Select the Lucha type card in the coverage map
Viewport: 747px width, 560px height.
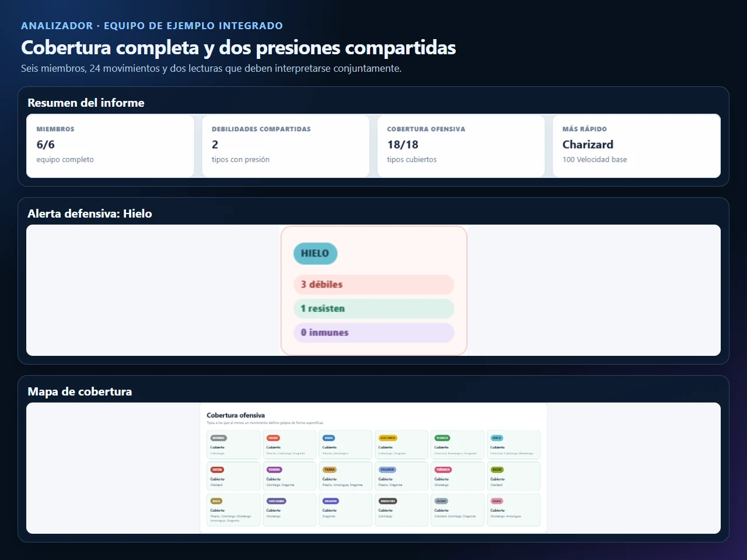click(233, 477)
